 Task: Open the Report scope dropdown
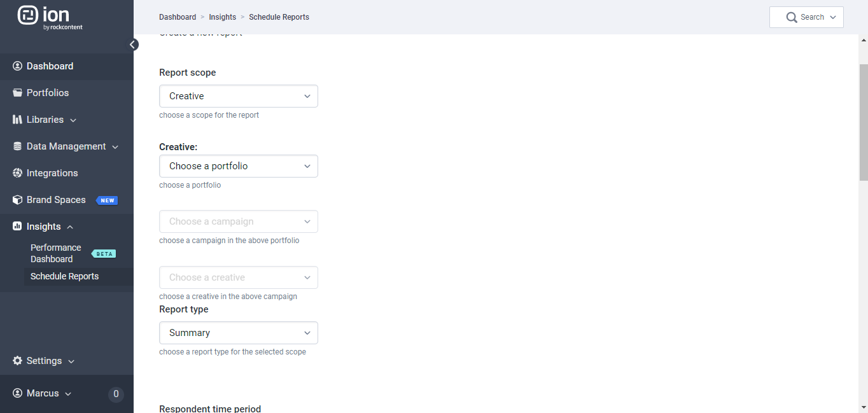239,96
